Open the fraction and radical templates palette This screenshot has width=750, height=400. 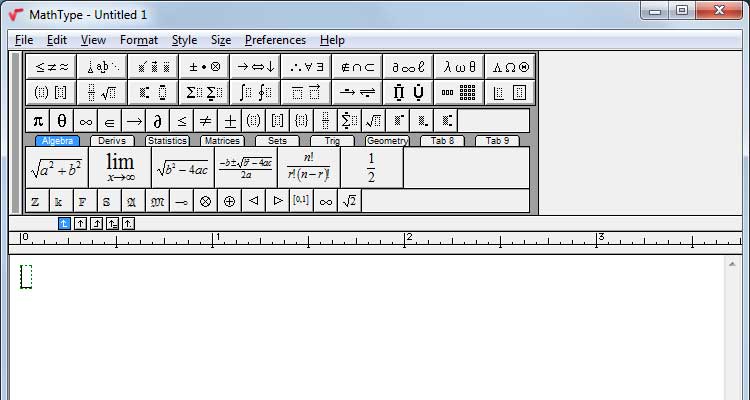(x=102, y=92)
